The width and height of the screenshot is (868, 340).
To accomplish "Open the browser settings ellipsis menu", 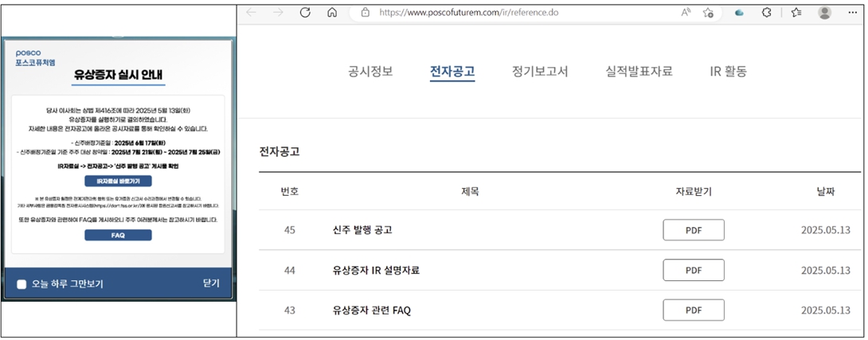I will (x=853, y=13).
